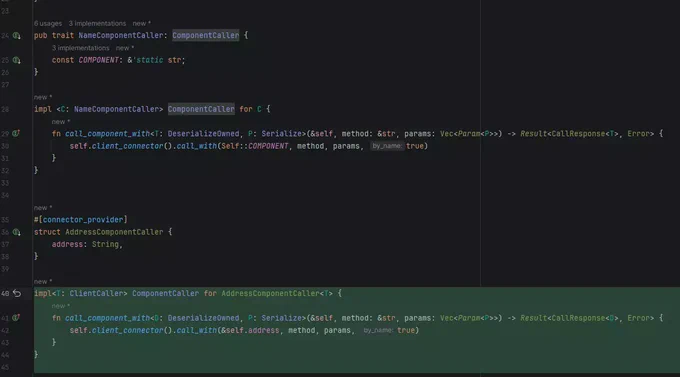Click the 'address: String,' field line
Screen dimensions: 680x377
(87, 245)
